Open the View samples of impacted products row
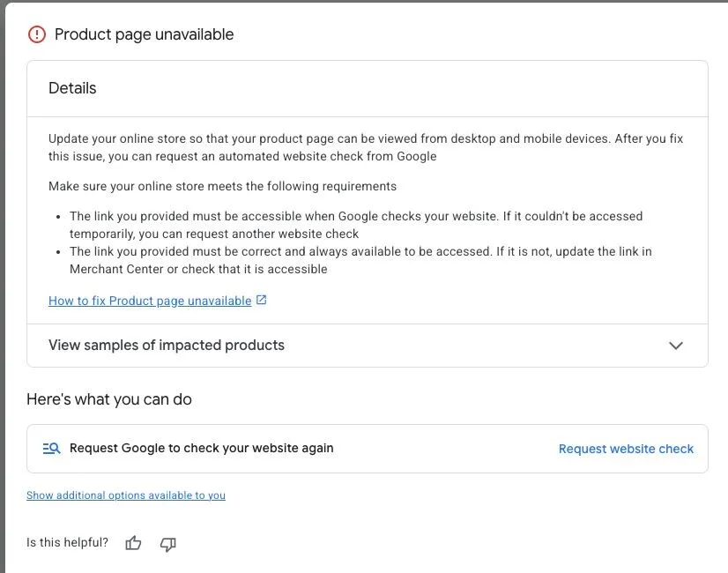The image size is (728, 573). click(368, 346)
